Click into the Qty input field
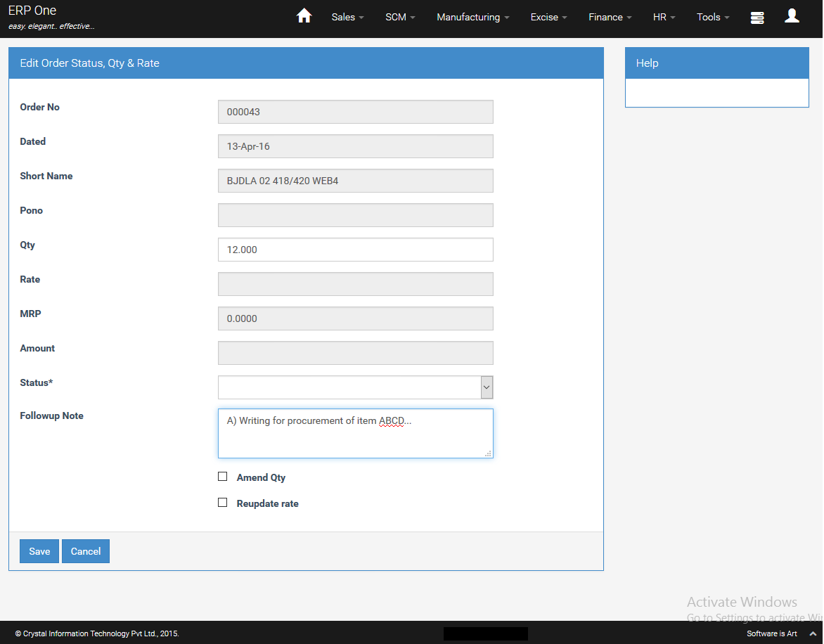824x644 pixels. [355, 250]
